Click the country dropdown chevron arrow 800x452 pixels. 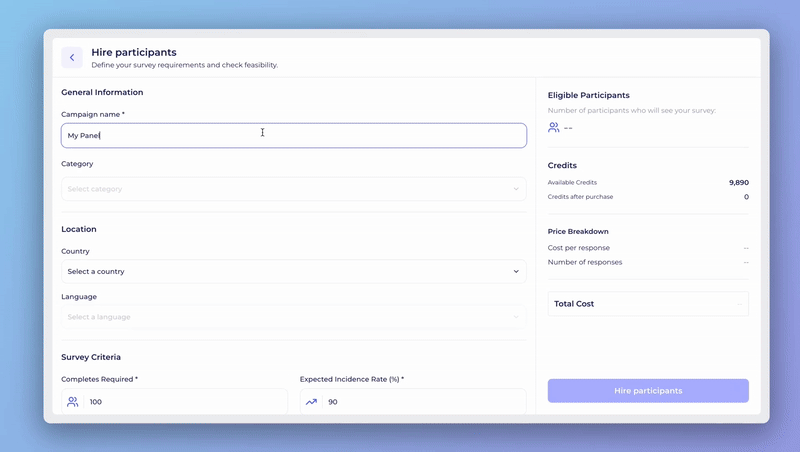[x=516, y=271]
